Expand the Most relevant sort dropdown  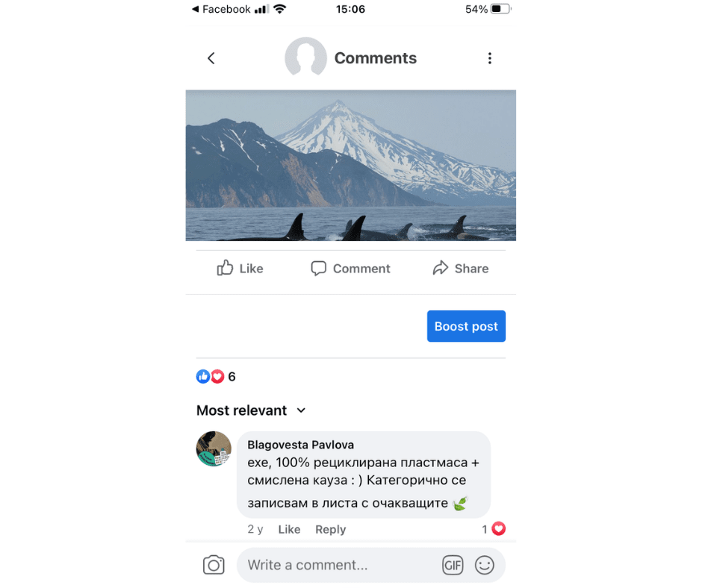[251, 410]
